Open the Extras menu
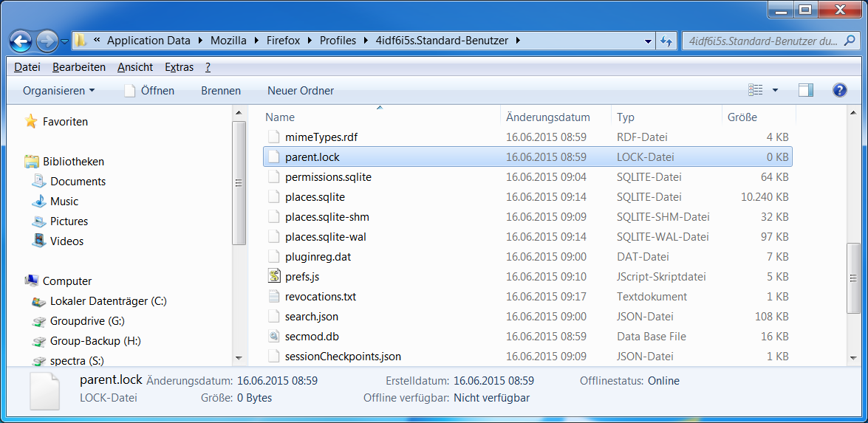The width and height of the screenshot is (868, 423). pos(179,67)
